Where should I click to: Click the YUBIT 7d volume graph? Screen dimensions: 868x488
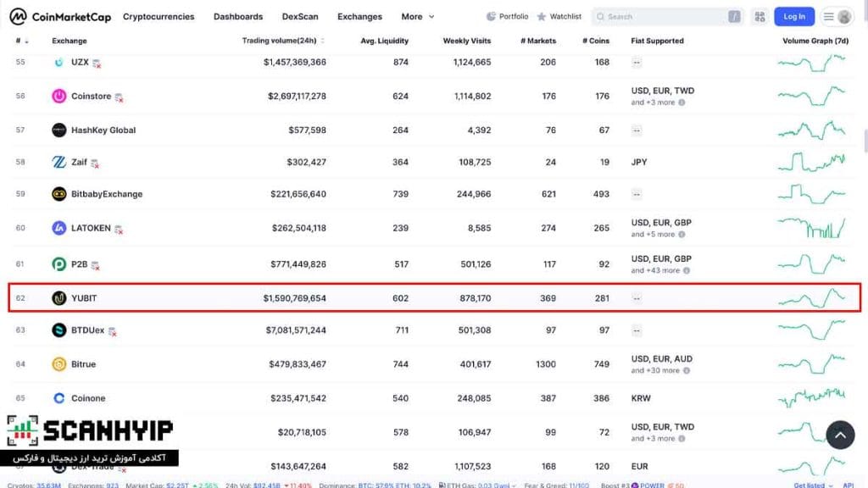[x=811, y=298]
